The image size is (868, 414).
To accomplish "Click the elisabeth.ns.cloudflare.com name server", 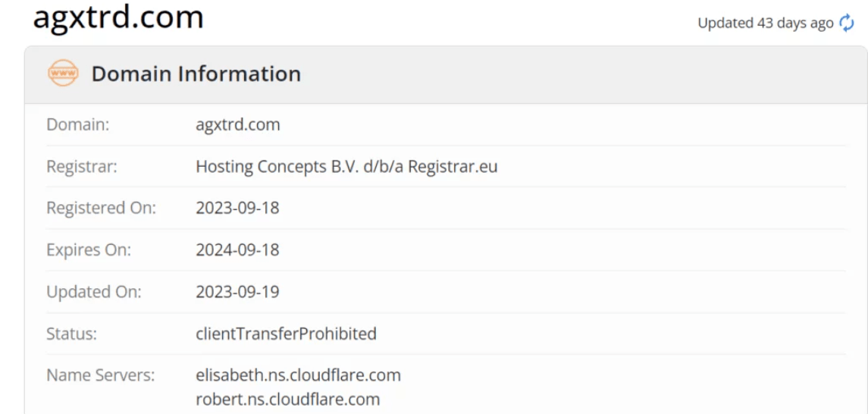I will [299, 375].
